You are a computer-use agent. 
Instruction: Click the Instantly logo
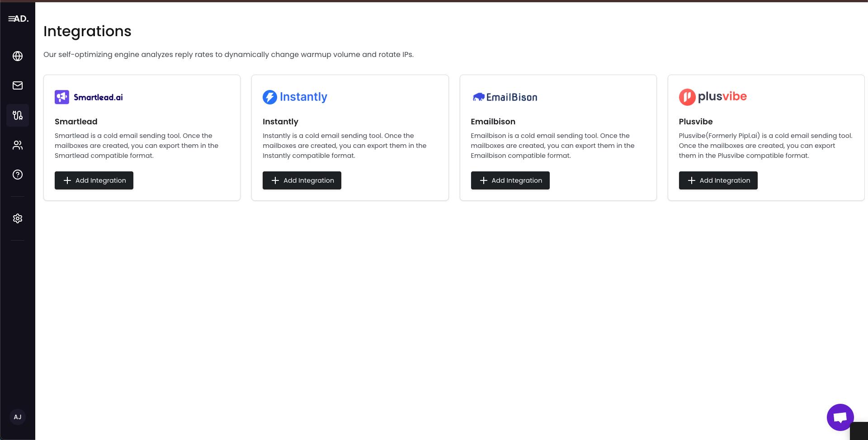point(295,97)
